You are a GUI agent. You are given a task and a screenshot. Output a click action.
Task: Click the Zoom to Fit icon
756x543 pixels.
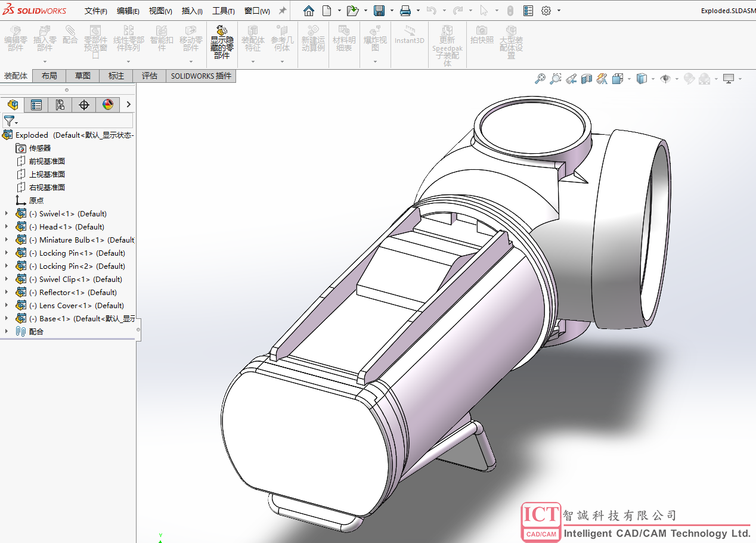click(x=540, y=79)
